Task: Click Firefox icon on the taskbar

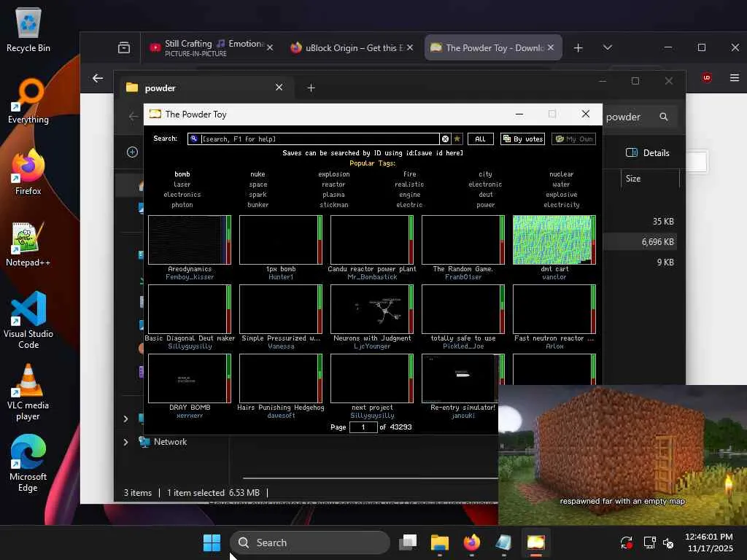Action: pos(472,542)
